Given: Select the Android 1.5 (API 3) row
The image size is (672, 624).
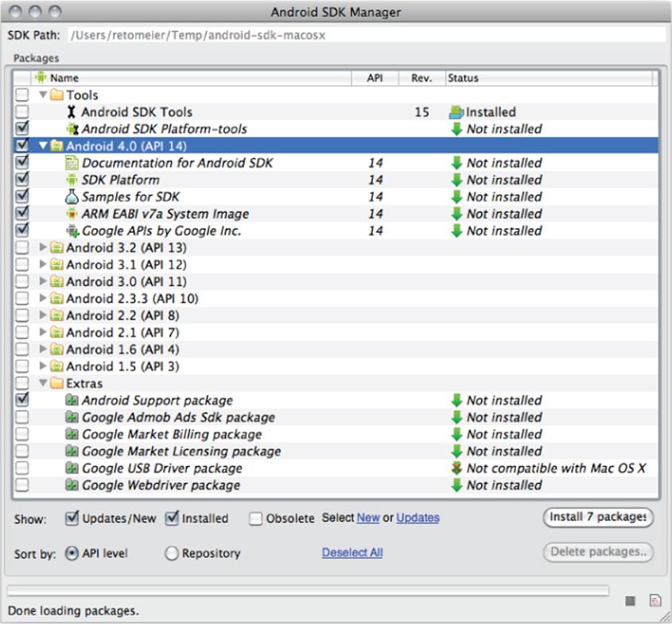Looking at the screenshot, I should pos(336,366).
